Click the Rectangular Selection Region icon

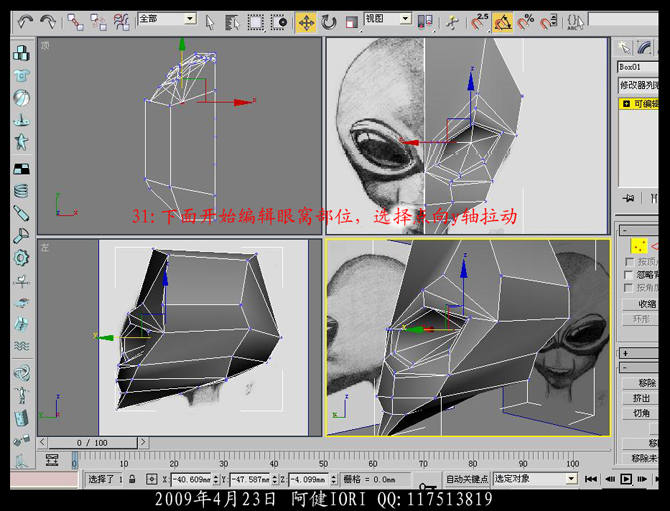256,21
